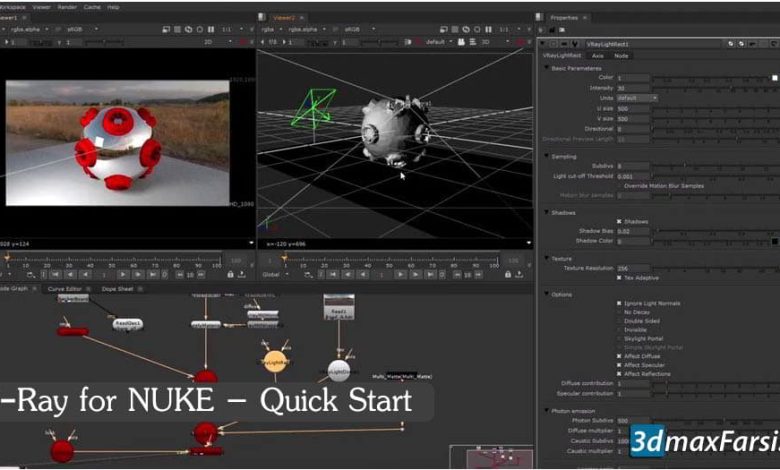Skip back ten frames in Viewer1

pyautogui.click(x=180, y=275)
